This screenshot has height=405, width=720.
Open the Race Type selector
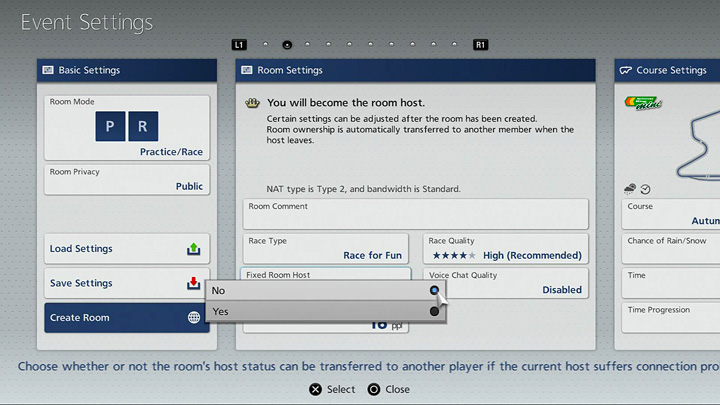(326, 249)
